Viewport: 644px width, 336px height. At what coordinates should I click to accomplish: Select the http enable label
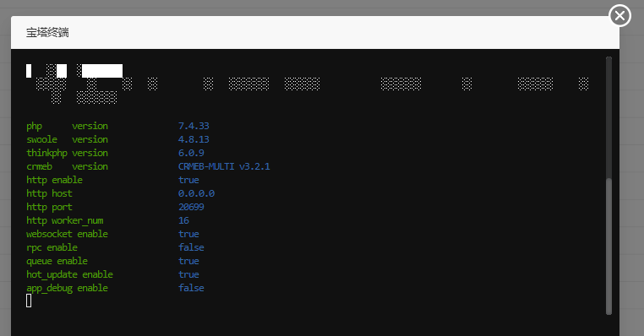click(x=54, y=180)
